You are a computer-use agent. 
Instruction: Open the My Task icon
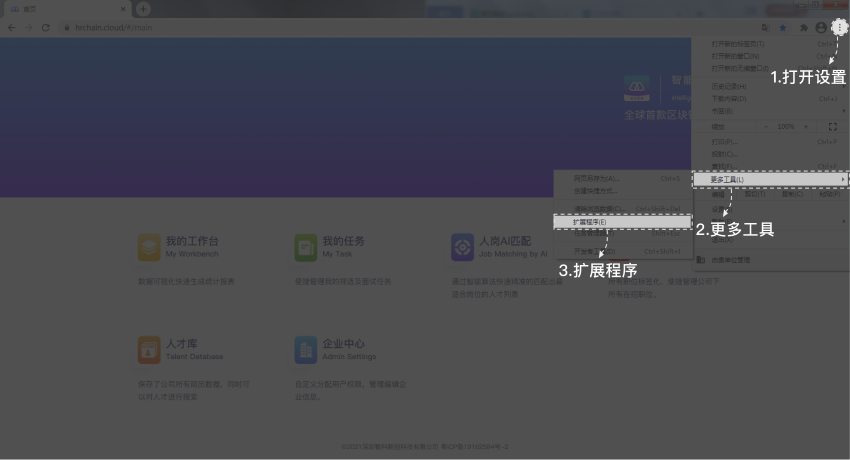(x=305, y=247)
